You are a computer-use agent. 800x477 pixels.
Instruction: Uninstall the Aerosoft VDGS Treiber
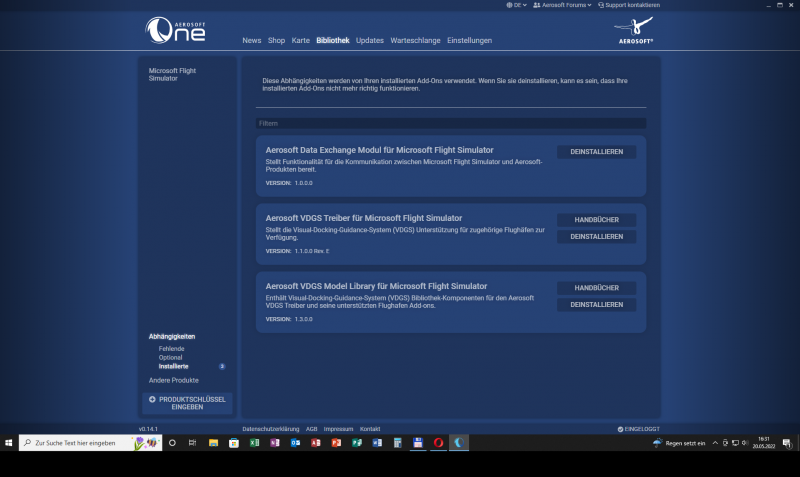click(x=596, y=237)
